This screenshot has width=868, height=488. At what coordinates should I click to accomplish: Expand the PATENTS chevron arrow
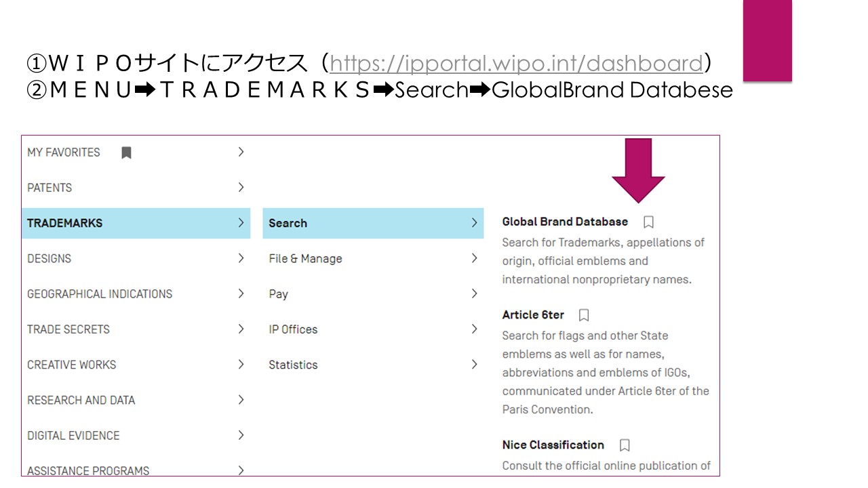pyautogui.click(x=241, y=187)
